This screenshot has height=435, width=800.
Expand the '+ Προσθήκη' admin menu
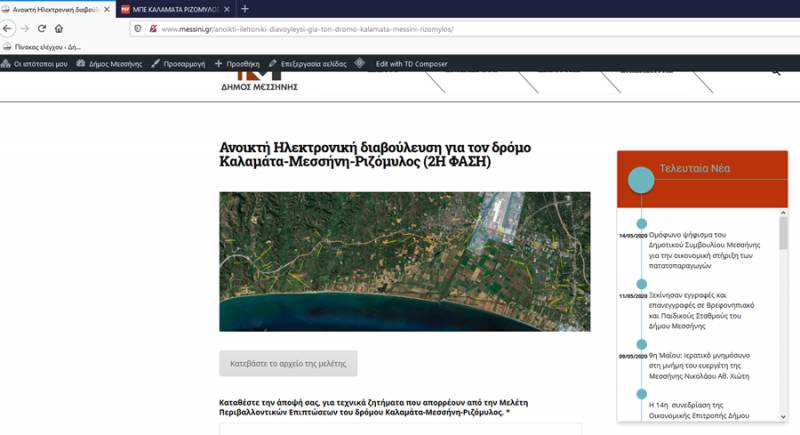click(237, 63)
